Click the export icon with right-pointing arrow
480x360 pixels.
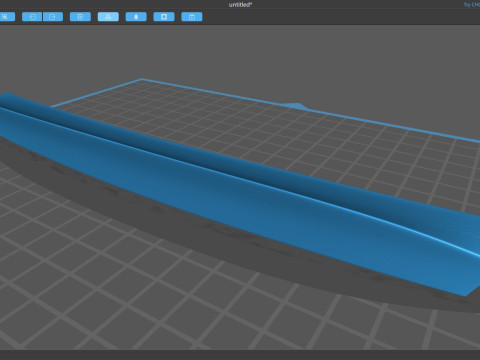tap(53, 17)
